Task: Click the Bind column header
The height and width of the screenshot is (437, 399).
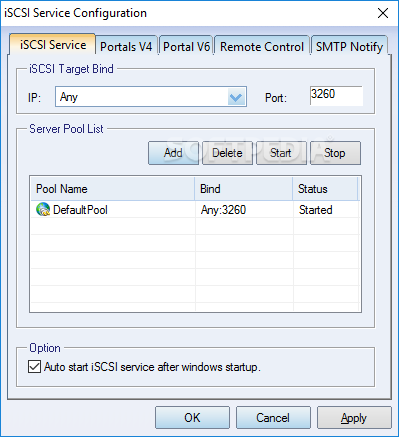Action: 244,189
